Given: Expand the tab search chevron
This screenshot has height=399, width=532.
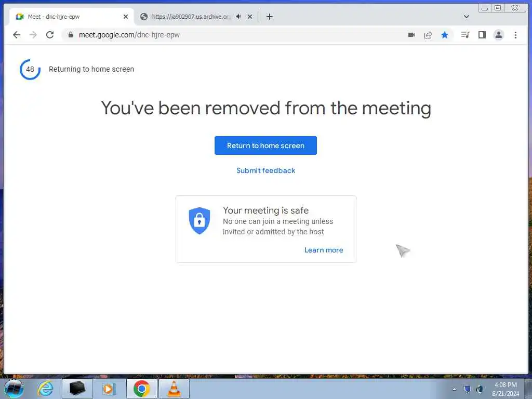Looking at the screenshot, I should [x=466, y=17].
